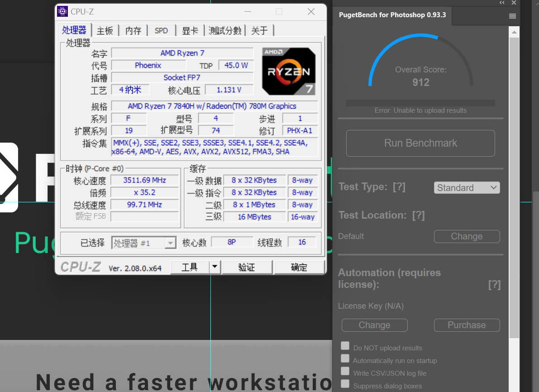Image resolution: width=539 pixels, height=392 pixels.
Task: Click the Purchase license button
Action: coord(467,325)
